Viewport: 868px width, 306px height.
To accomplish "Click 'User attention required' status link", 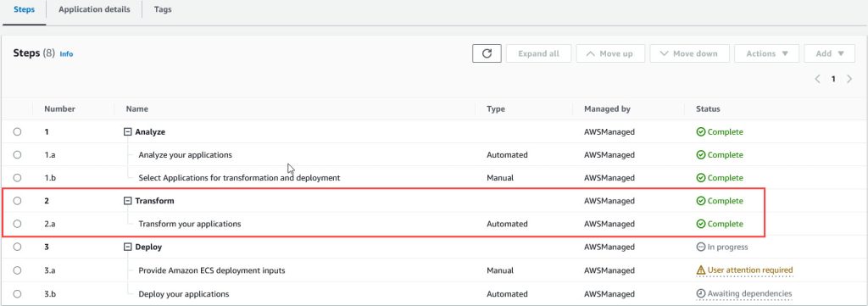I will (750, 270).
